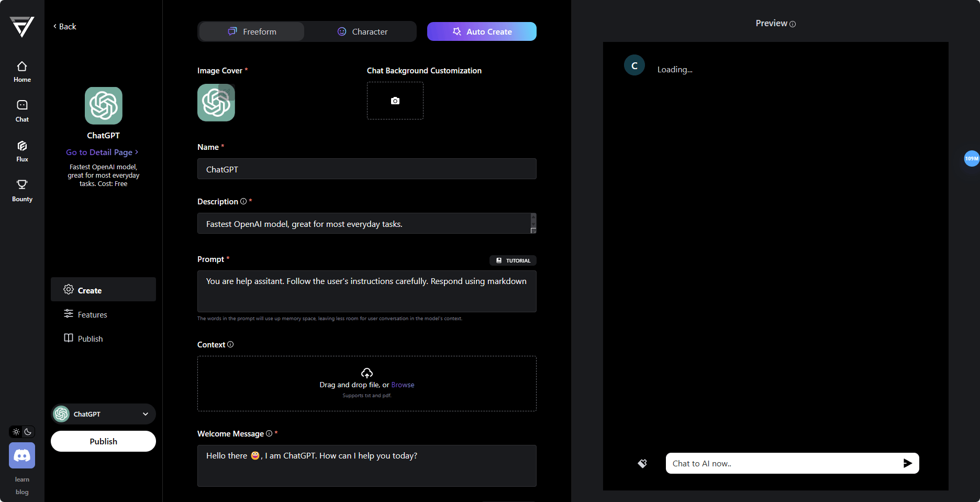Switch to dark mode moon icon

[28, 432]
